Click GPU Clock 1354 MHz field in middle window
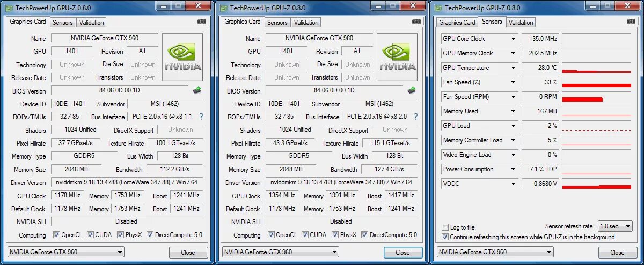The image size is (644, 265). 282,195
